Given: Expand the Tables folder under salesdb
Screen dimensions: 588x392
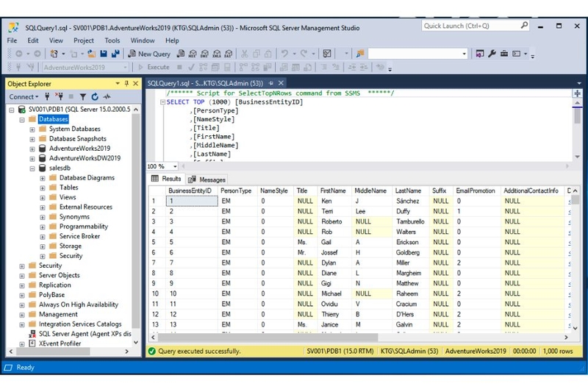Looking at the screenshot, I should coord(43,188).
